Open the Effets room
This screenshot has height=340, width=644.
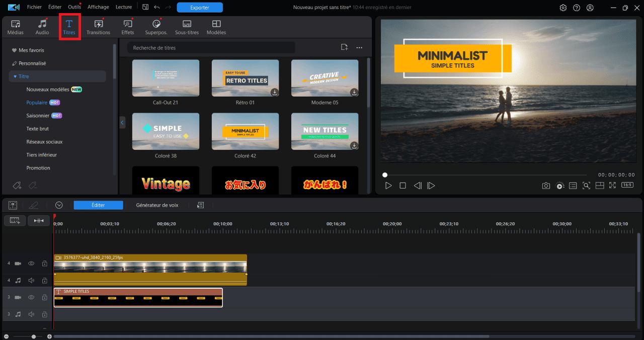point(128,27)
